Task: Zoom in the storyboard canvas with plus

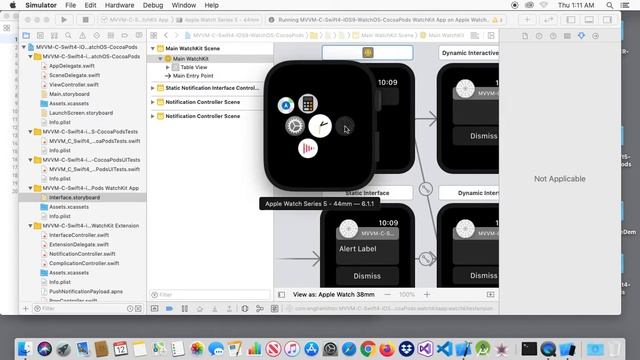Action: [427, 294]
